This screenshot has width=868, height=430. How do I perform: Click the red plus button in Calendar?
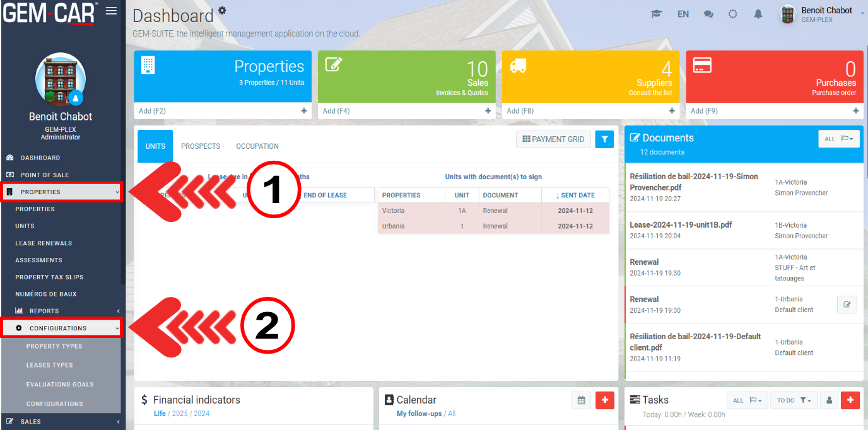[x=605, y=400]
